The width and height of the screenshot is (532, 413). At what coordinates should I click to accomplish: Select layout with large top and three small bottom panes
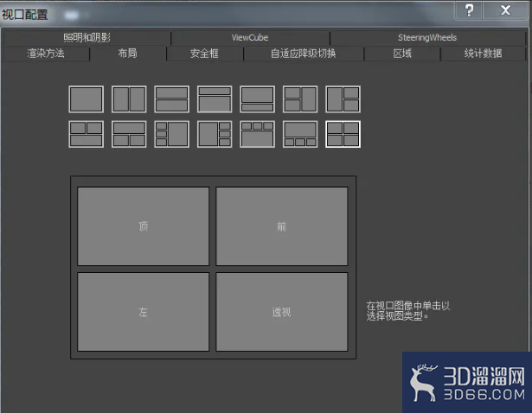tap(300, 134)
